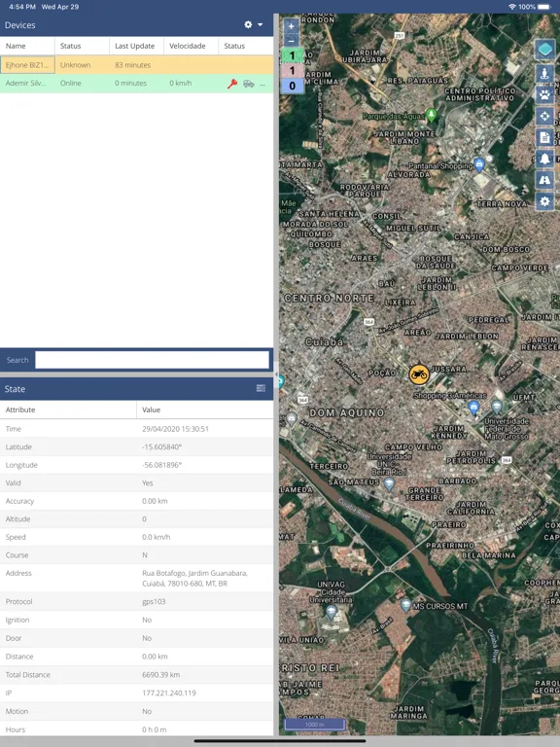Click the green online device count badge
The height and width of the screenshot is (747, 560).
[292, 55]
